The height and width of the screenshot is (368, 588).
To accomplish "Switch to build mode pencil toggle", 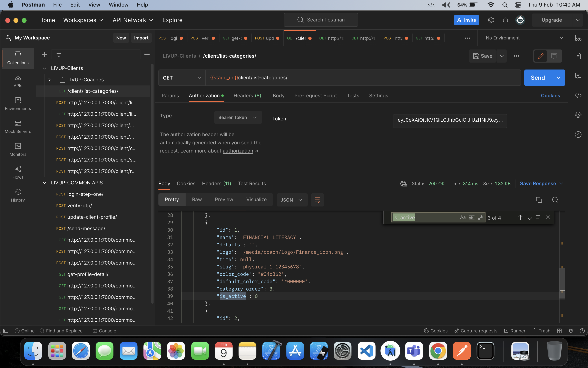I will point(540,56).
